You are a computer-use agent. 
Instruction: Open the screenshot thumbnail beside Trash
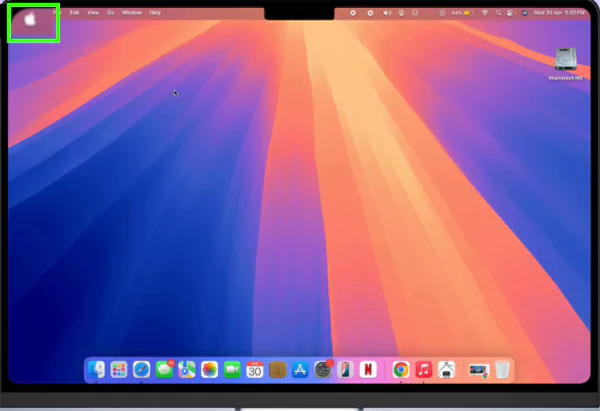pyautogui.click(x=479, y=370)
